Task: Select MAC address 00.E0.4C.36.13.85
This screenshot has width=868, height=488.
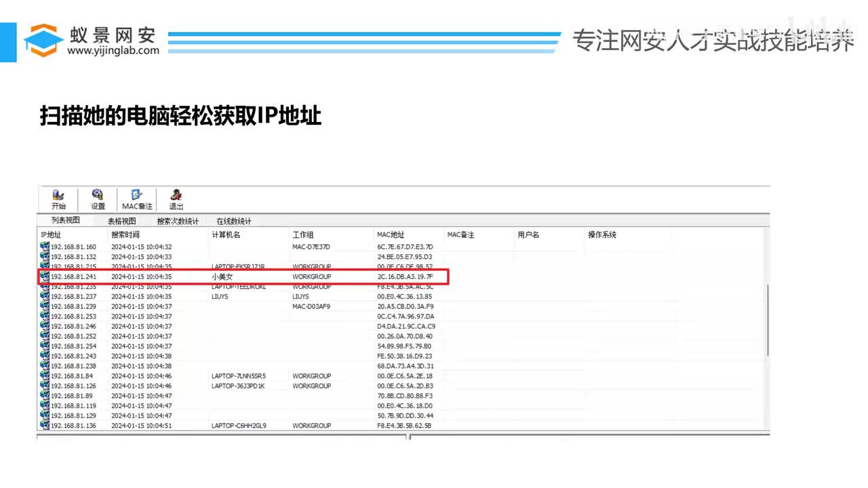Action: (x=404, y=296)
